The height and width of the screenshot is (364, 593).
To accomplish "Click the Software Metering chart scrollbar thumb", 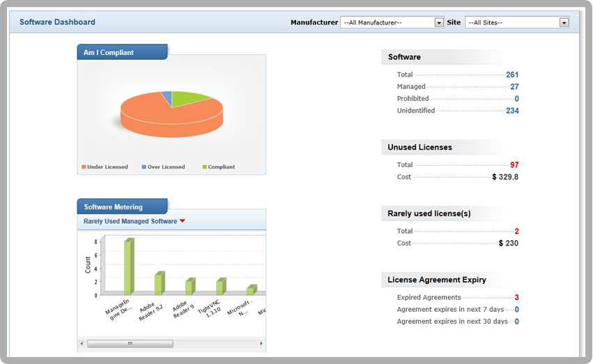I will point(130,344).
